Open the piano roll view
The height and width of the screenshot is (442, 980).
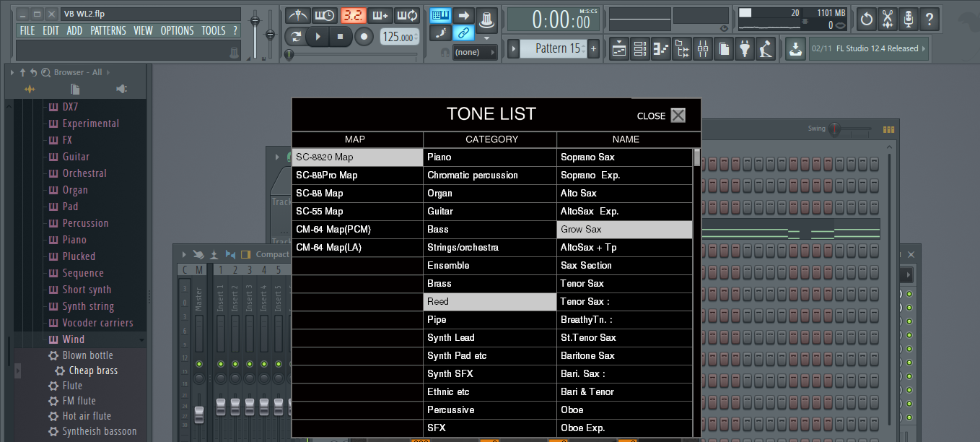pos(661,49)
